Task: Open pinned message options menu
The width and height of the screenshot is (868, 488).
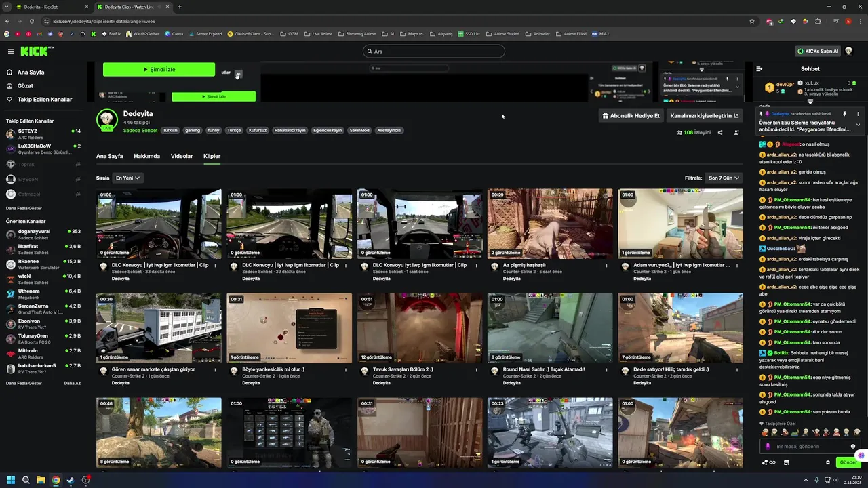Action: 858,114
